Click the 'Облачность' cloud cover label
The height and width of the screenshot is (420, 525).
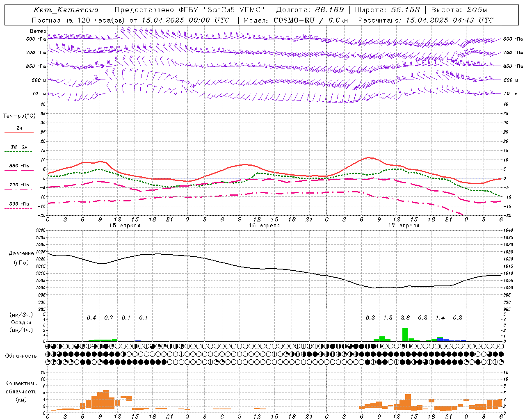tap(21, 356)
